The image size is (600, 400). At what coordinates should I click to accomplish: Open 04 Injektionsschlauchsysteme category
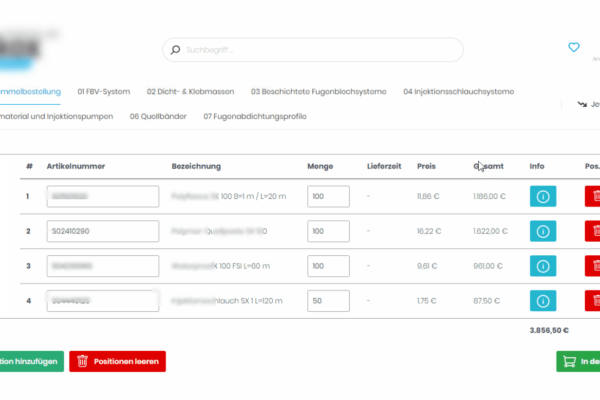coord(458,92)
